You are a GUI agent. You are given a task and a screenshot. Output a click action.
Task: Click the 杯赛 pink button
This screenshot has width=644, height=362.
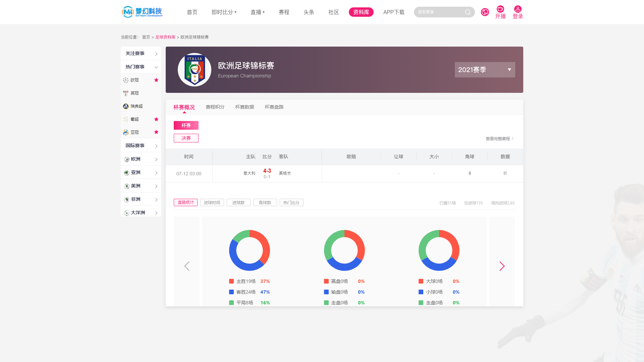tap(186, 125)
